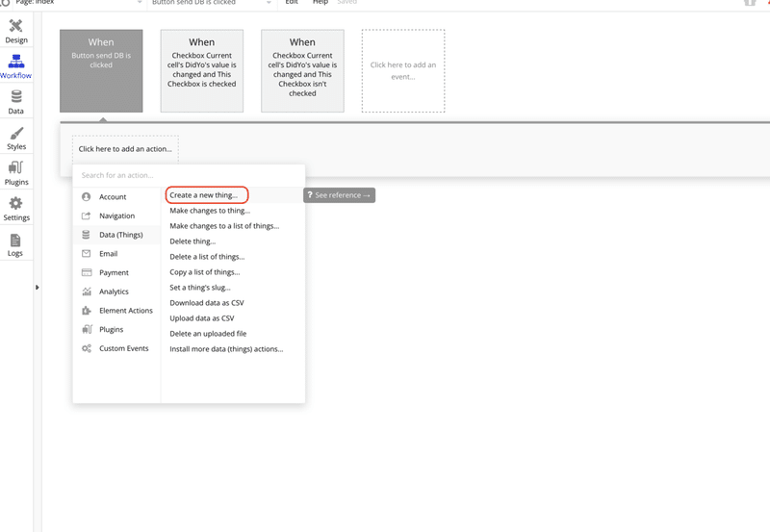Open the Styles brush icon

tap(15, 133)
